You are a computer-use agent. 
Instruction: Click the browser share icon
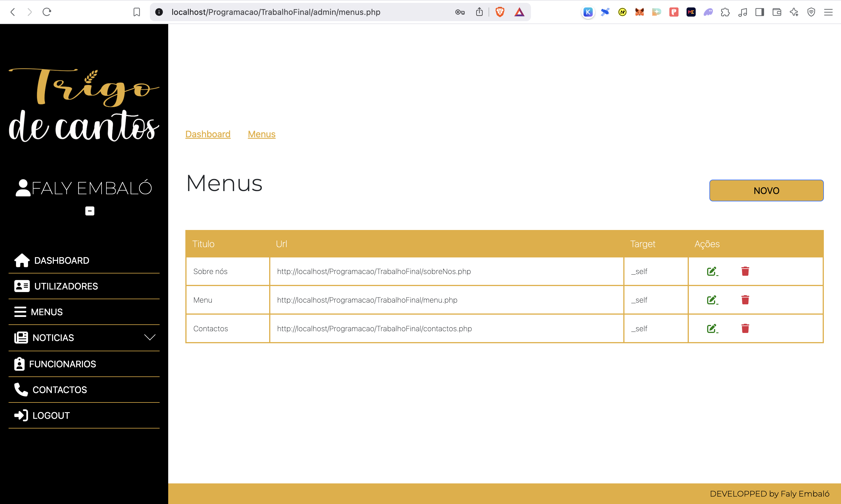click(x=479, y=12)
